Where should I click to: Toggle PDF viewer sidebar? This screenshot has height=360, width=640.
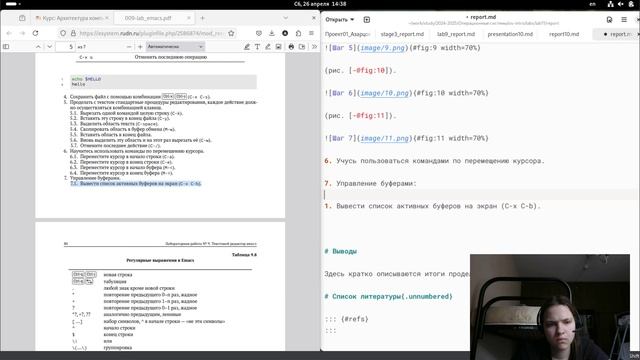(x=6, y=47)
